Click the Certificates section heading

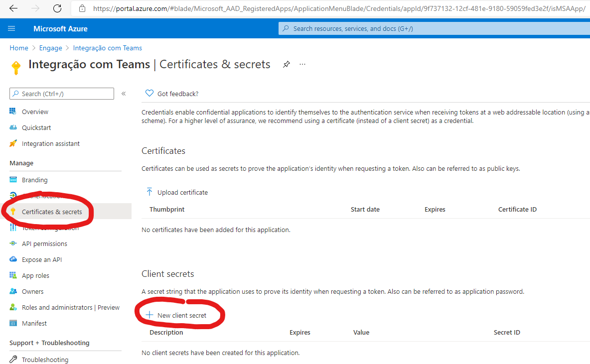163,151
